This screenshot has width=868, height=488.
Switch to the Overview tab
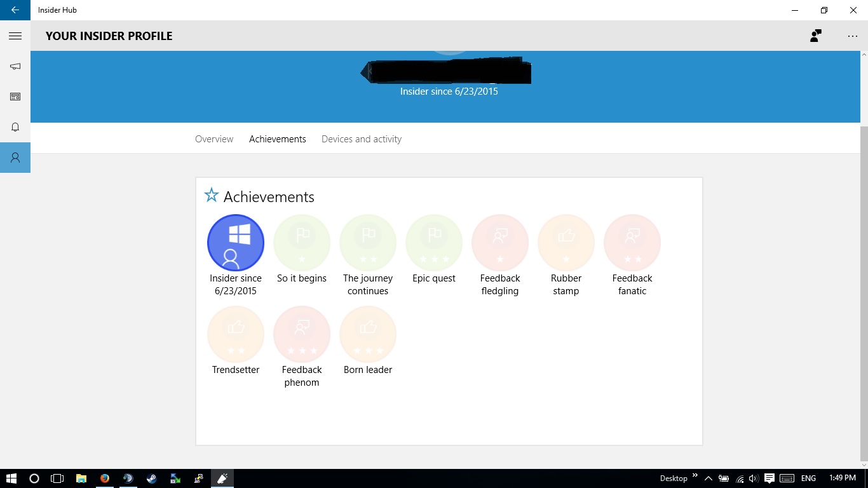point(214,139)
